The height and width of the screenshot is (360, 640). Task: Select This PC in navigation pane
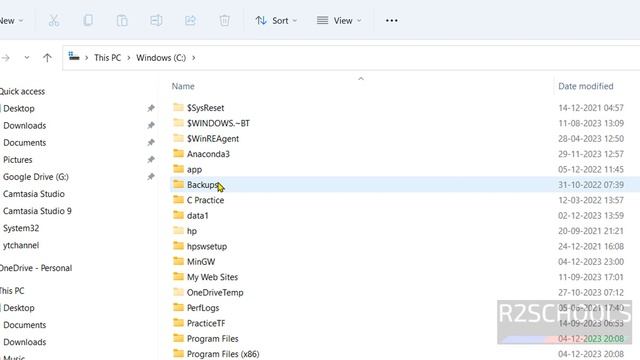click(12, 291)
